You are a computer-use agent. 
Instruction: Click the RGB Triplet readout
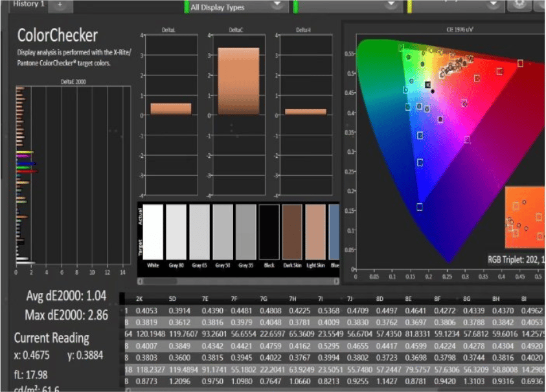pos(516,259)
